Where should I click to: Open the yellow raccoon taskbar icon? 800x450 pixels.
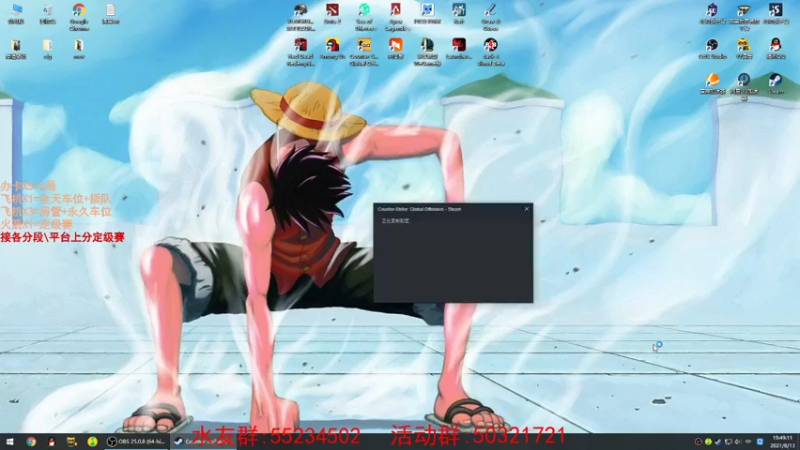71,441
